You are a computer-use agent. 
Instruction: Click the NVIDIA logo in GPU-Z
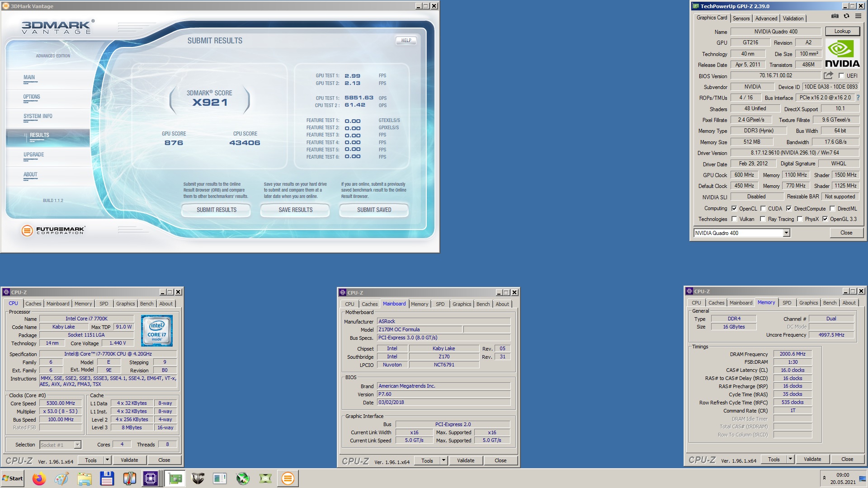pos(842,53)
